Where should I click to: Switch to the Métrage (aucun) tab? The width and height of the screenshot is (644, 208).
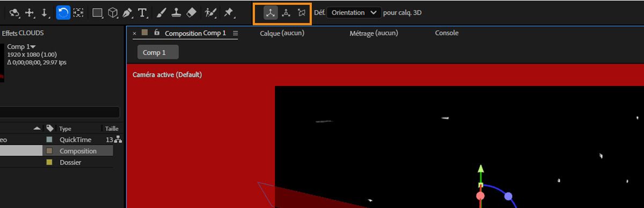(374, 33)
